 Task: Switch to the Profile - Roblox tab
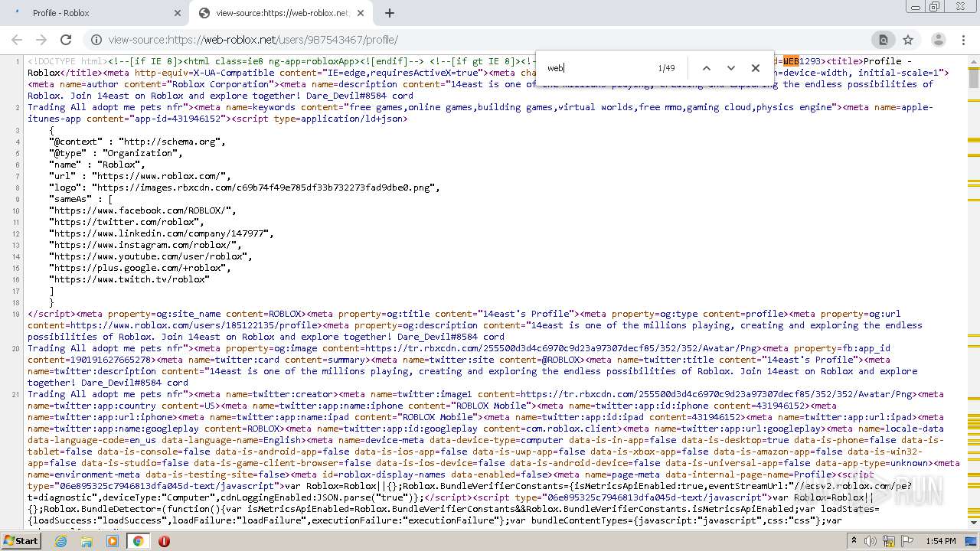coord(96,13)
